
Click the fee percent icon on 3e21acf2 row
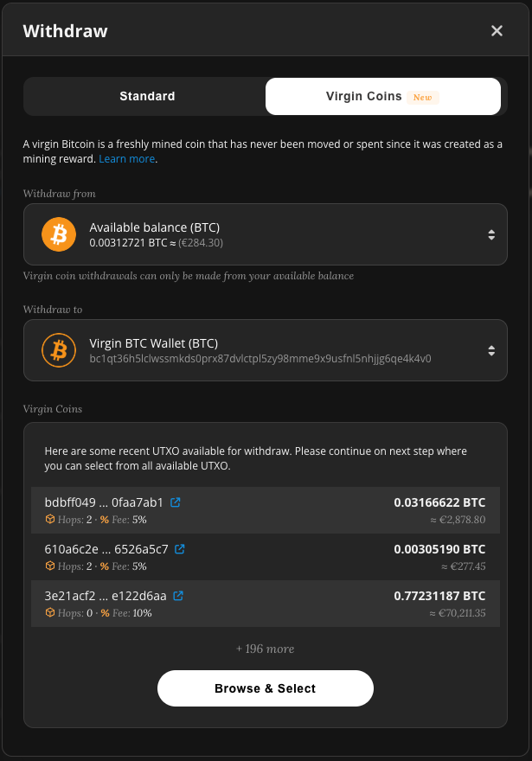pos(105,613)
